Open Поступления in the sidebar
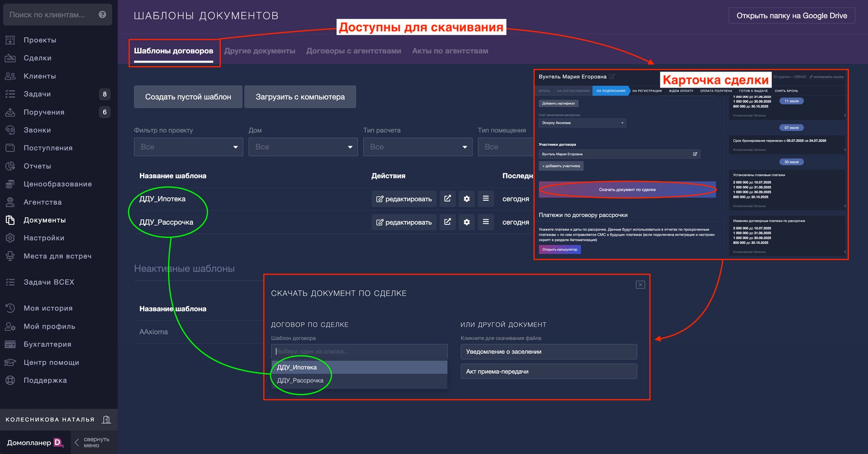Screen dimensions: 868x454 click(x=48, y=148)
